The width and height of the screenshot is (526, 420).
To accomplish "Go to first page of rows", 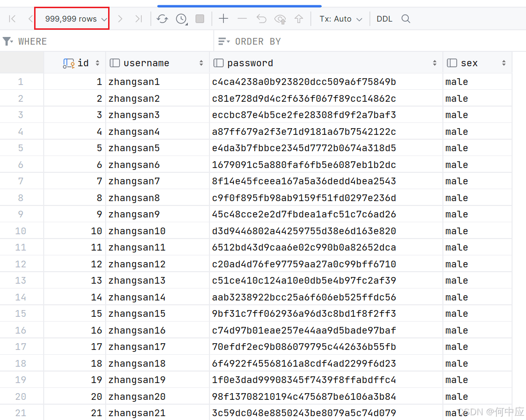I will click(x=12, y=19).
